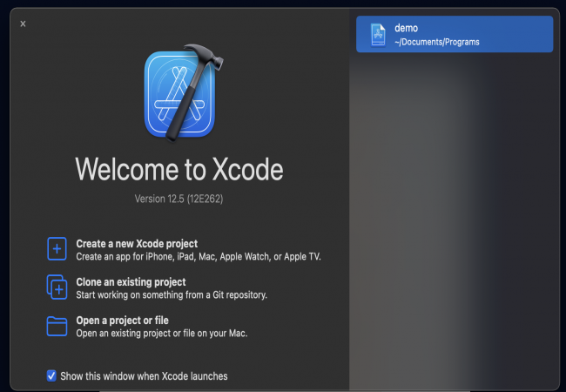Click 'Create an app for iPhone, iPad' description
566x392 pixels.
(199, 257)
